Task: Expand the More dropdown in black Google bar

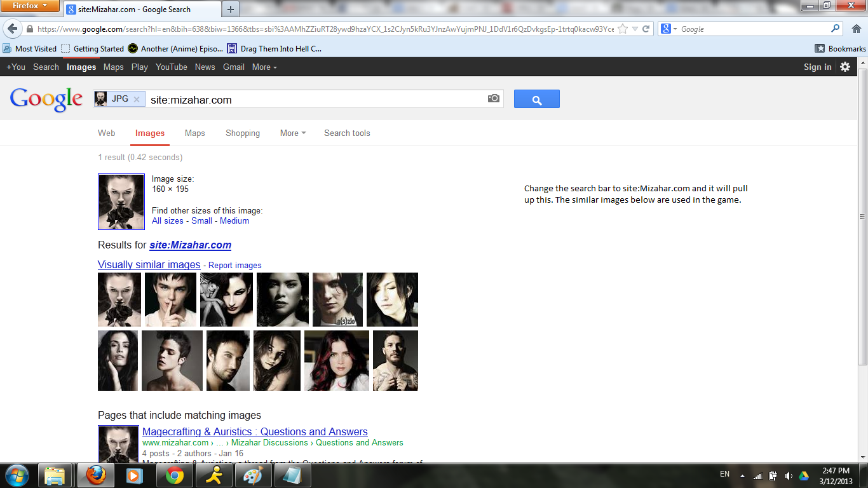Action: (x=264, y=67)
